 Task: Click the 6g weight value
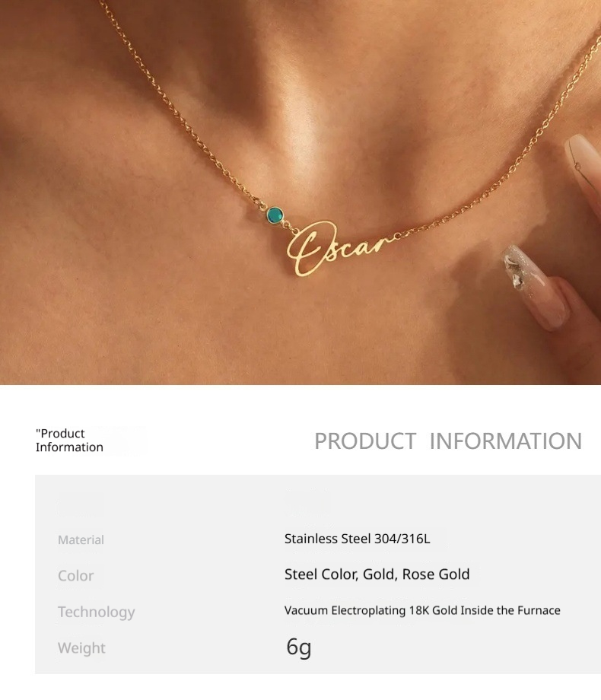pos(299,647)
